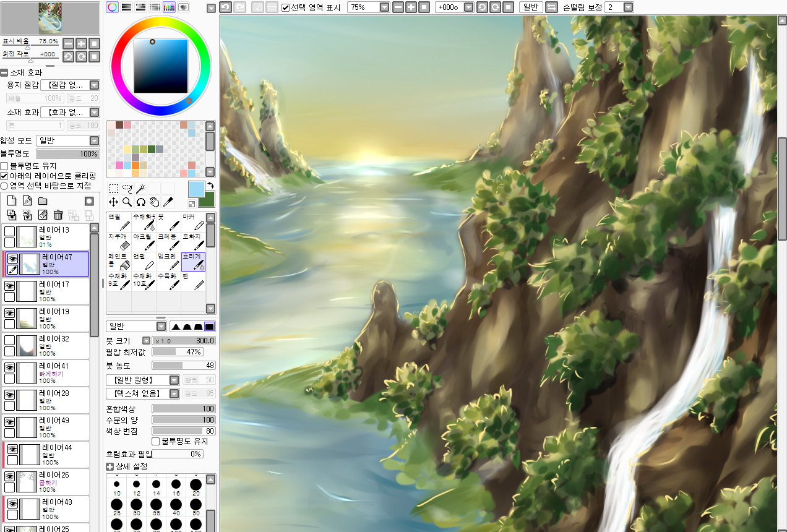This screenshot has height=532, width=787.
Task: Select the 페인트통 paint bucket tool
Action: (118, 261)
